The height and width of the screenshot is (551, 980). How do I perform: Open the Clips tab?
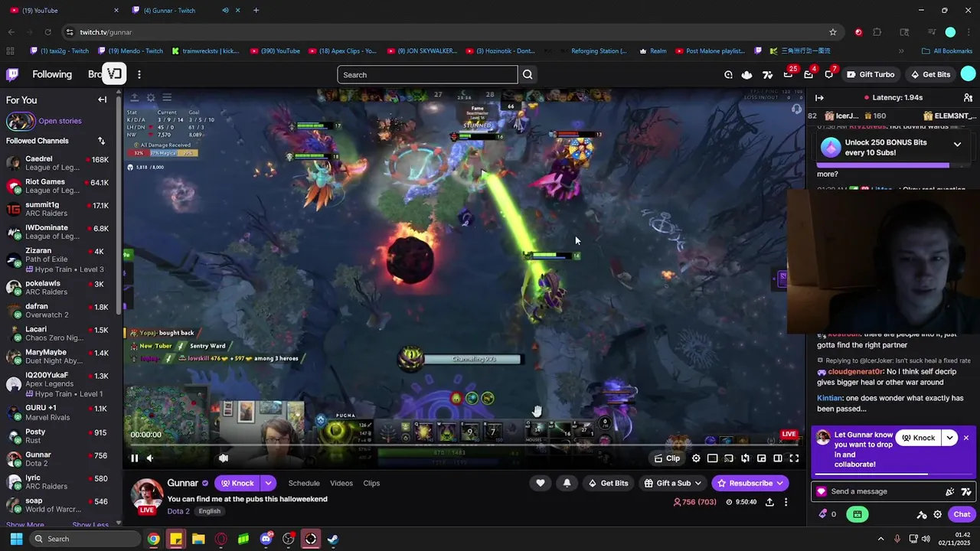coord(371,483)
